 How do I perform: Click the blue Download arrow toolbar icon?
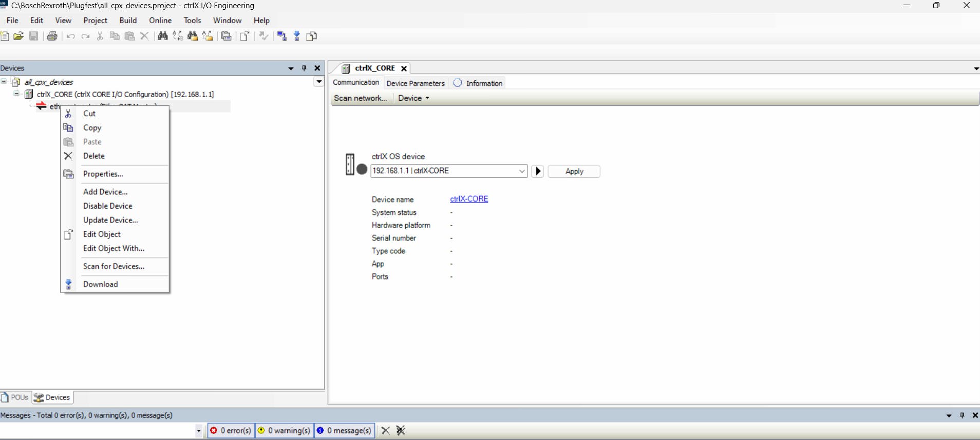(x=297, y=36)
